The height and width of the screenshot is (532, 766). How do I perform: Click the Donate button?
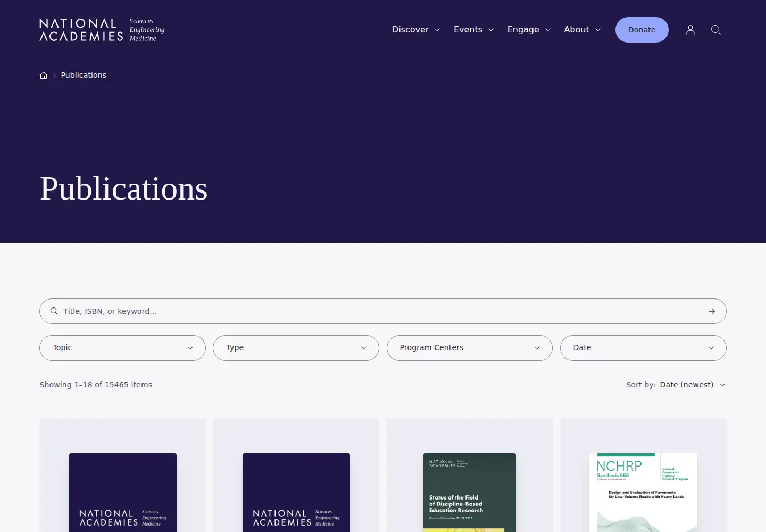click(x=642, y=30)
